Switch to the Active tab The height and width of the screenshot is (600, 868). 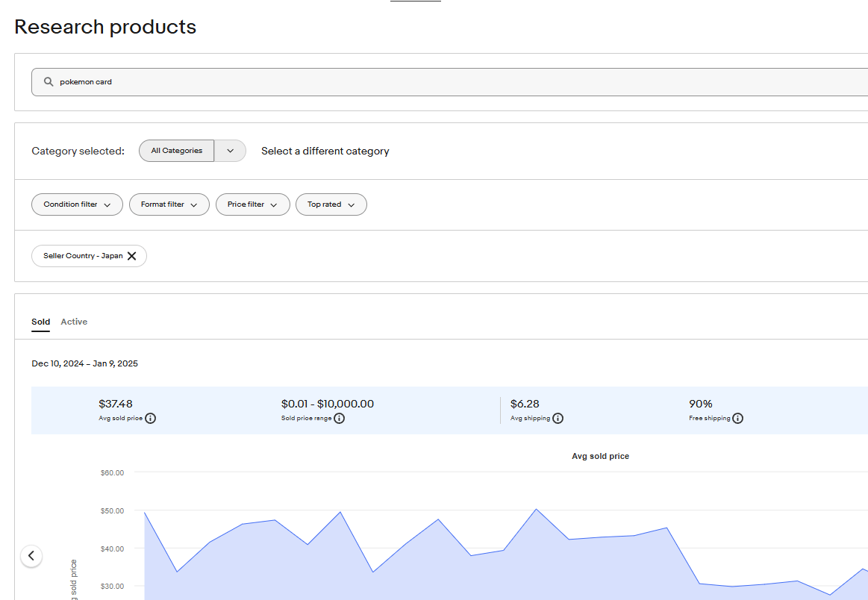pos(74,322)
